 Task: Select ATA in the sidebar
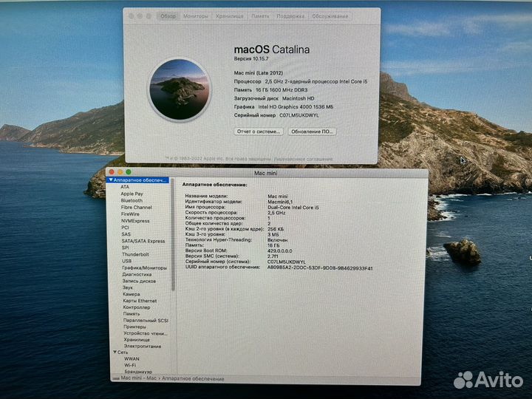(125, 187)
